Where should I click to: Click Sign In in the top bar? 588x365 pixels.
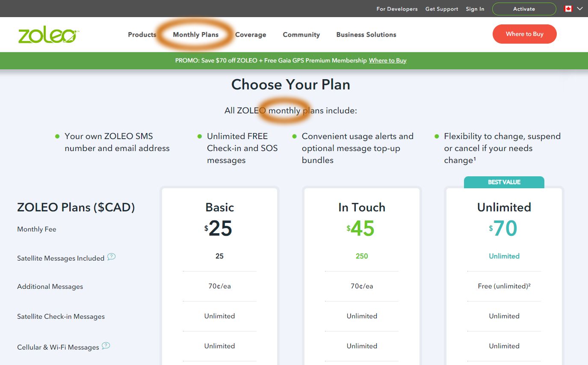pyautogui.click(x=475, y=9)
